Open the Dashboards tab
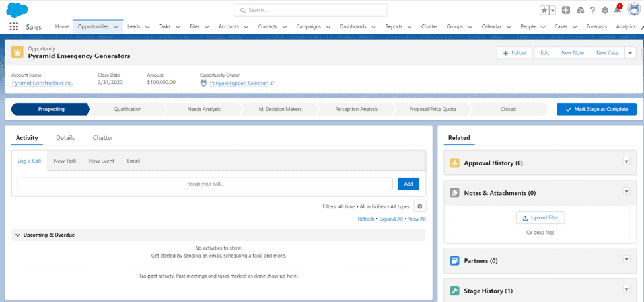 (353, 26)
